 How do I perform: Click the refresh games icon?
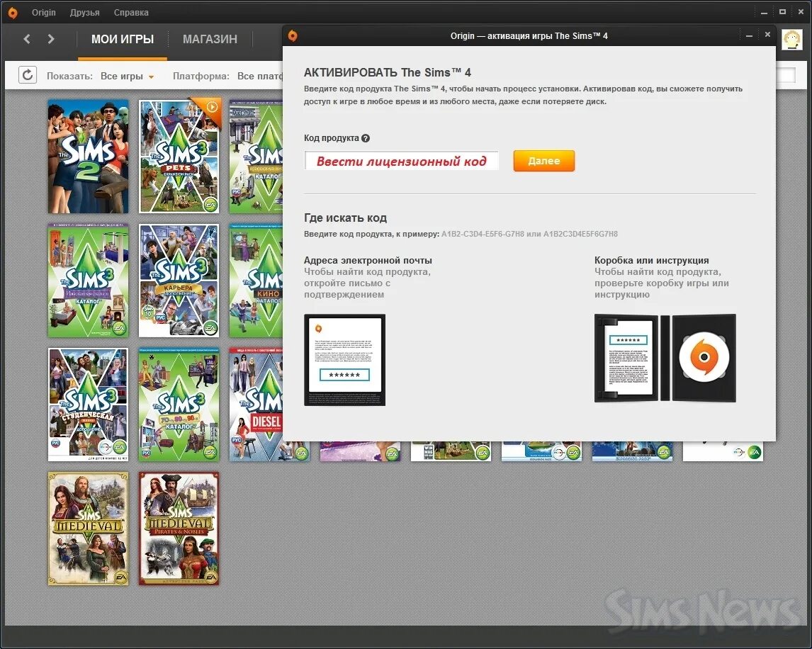coord(28,75)
